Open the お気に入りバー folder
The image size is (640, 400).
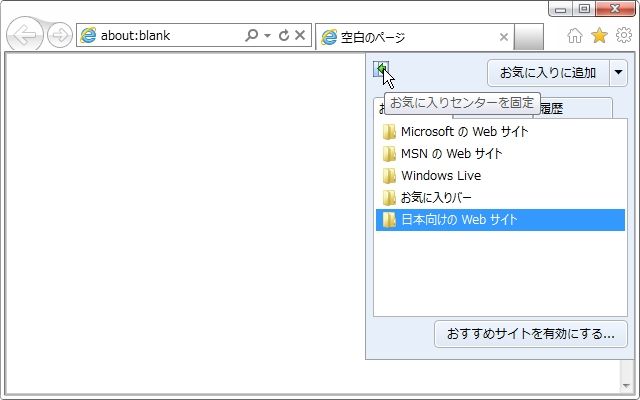[500, 198]
